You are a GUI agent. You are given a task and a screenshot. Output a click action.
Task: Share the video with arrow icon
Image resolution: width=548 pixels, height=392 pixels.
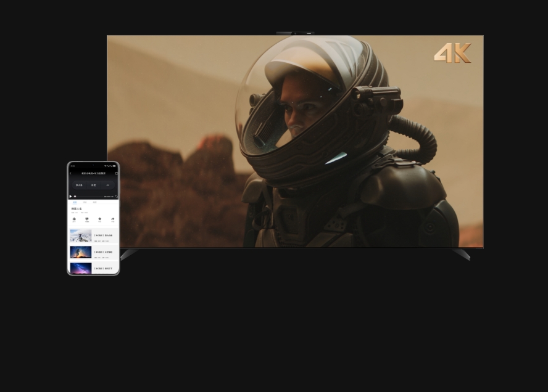(x=112, y=219)
